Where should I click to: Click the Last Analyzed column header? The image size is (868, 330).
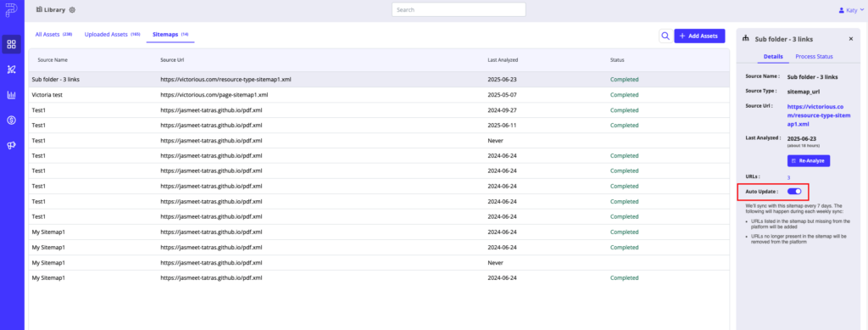[x=503, y=59]
